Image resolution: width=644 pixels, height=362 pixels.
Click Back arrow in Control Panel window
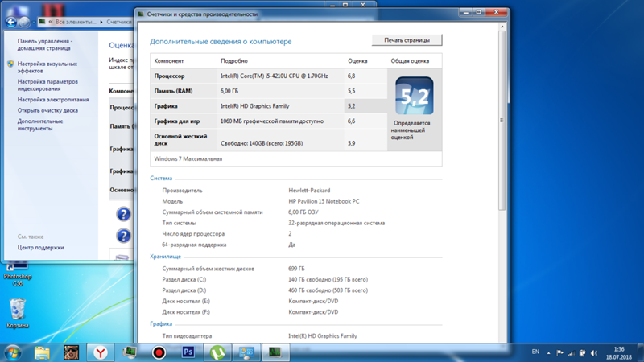pyautogui.click(x=11, y=22)
